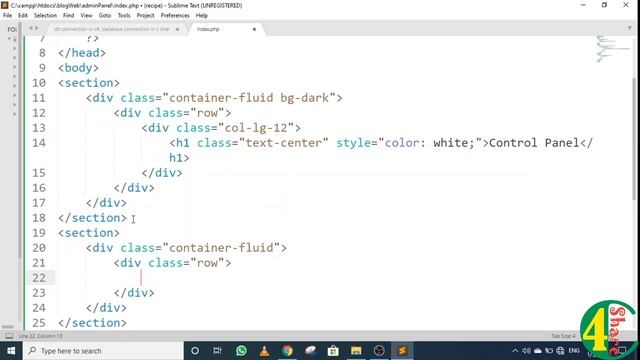
Task: Click the "col-lg-12" class string
Action: point(256,128)
